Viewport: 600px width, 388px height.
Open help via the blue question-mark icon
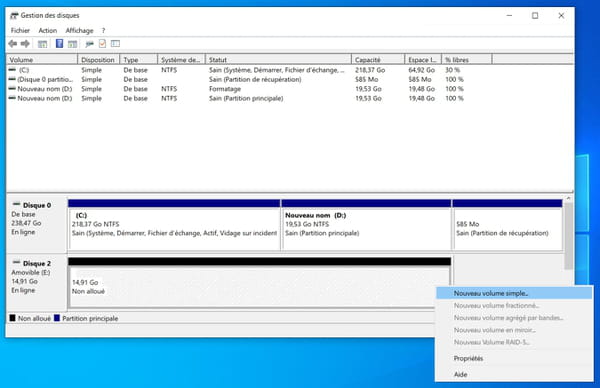pyautogui.click(x=59, y=44)
